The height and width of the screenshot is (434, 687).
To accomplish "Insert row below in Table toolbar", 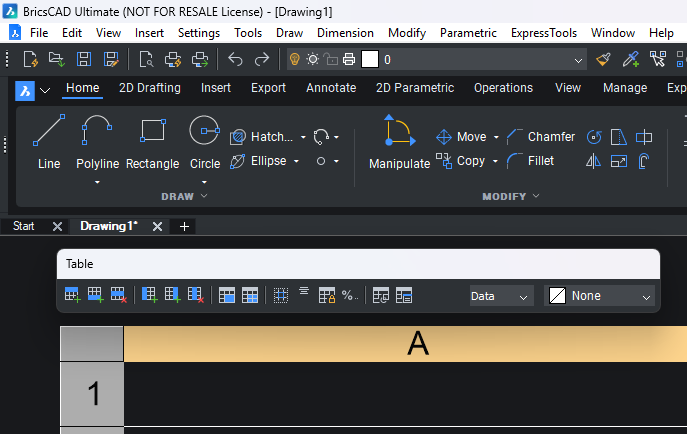I will [x=96, y=295].
